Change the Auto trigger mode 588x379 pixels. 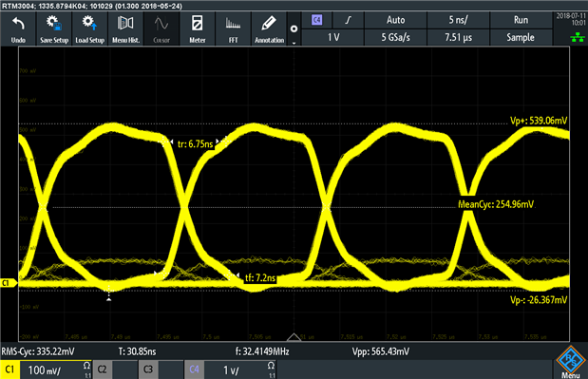point(395,20)
